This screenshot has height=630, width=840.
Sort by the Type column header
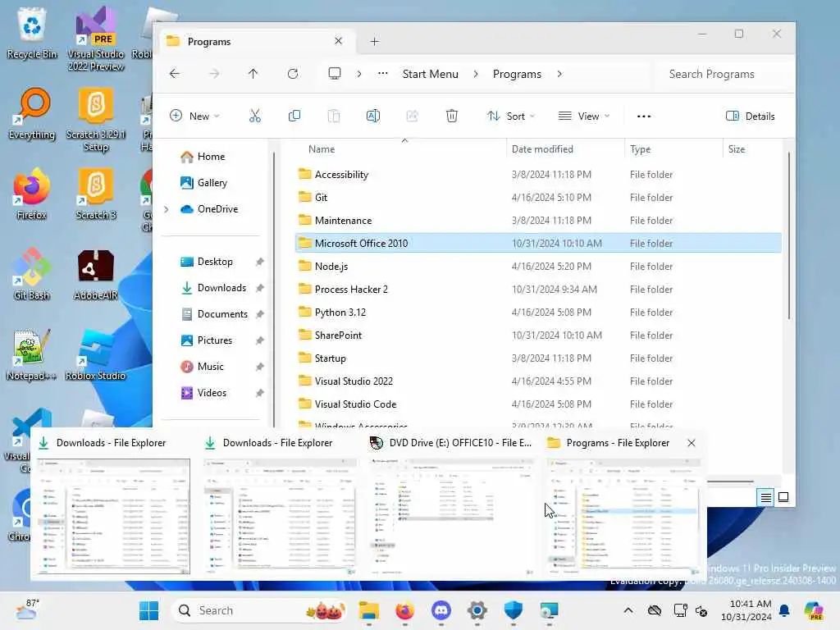pyautogui.click(x=640, y=149)
